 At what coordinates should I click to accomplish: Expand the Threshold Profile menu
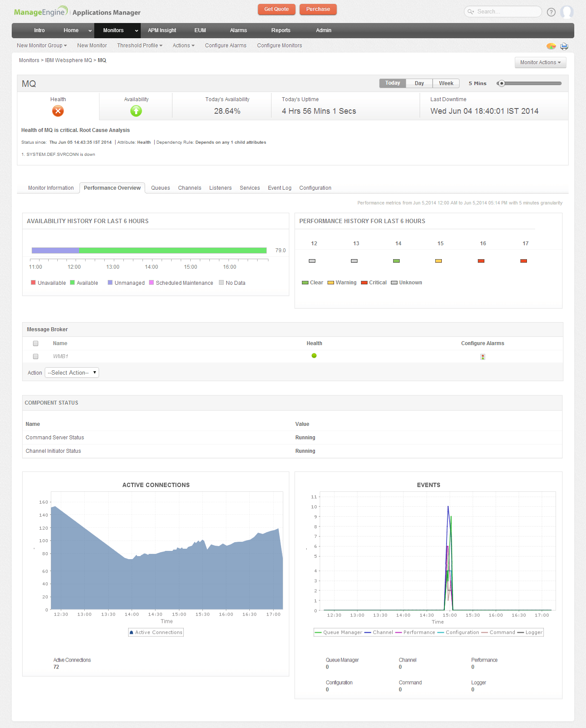tap(139, 46)
